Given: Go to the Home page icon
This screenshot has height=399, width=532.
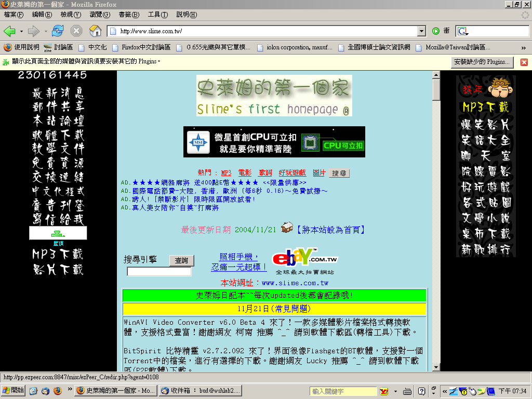Looking at the screenshot, I should (x=96, y=31).
